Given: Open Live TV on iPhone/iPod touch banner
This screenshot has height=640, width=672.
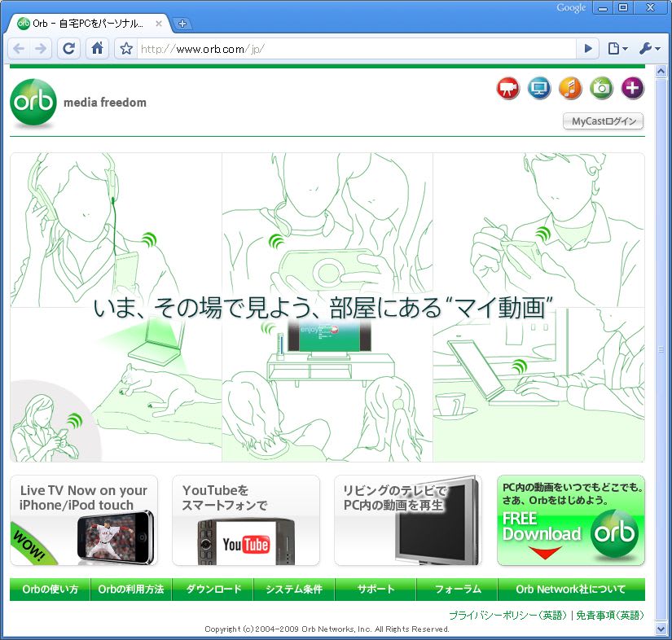Looking at the screenshot, I should click(84, 520).
